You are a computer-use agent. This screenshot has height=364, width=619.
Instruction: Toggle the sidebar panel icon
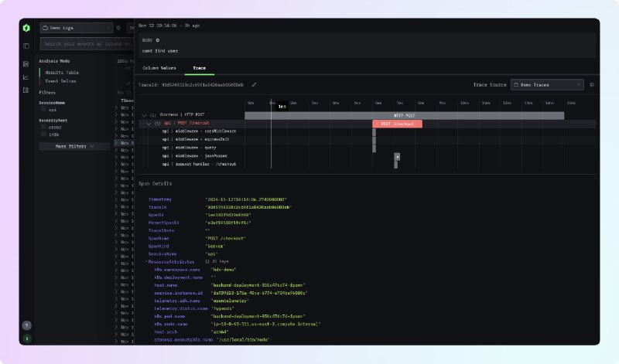(x=26, y=46)
